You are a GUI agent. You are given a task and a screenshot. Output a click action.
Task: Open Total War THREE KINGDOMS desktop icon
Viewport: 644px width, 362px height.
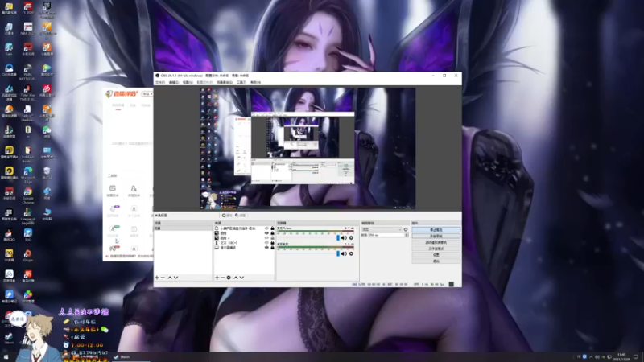pos(28,93)
